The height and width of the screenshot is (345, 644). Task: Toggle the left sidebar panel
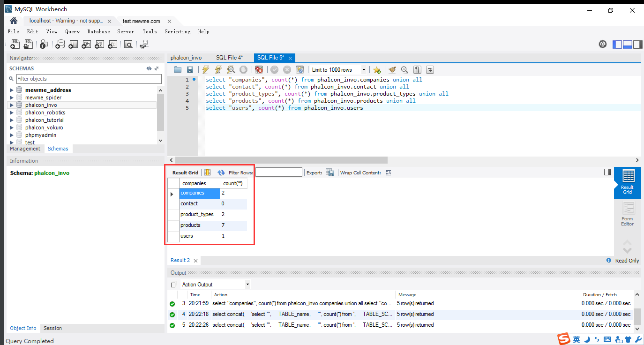pos(617,45)
